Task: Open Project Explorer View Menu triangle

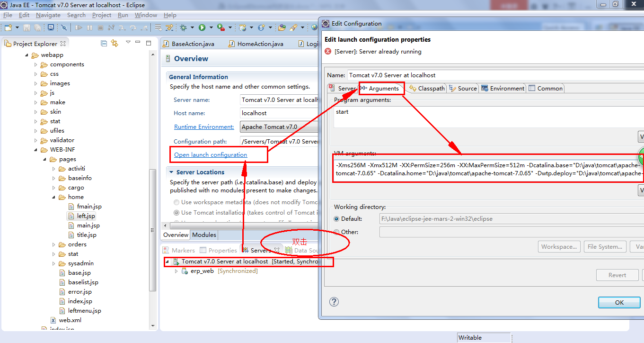Action: (128, 43)
